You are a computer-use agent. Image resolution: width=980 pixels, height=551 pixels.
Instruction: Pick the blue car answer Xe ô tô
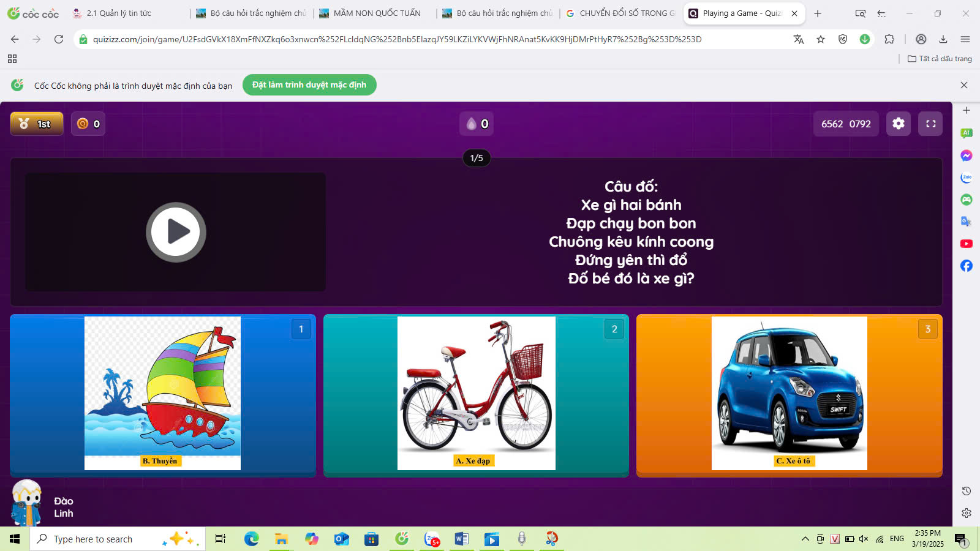[x=789, y=395]
